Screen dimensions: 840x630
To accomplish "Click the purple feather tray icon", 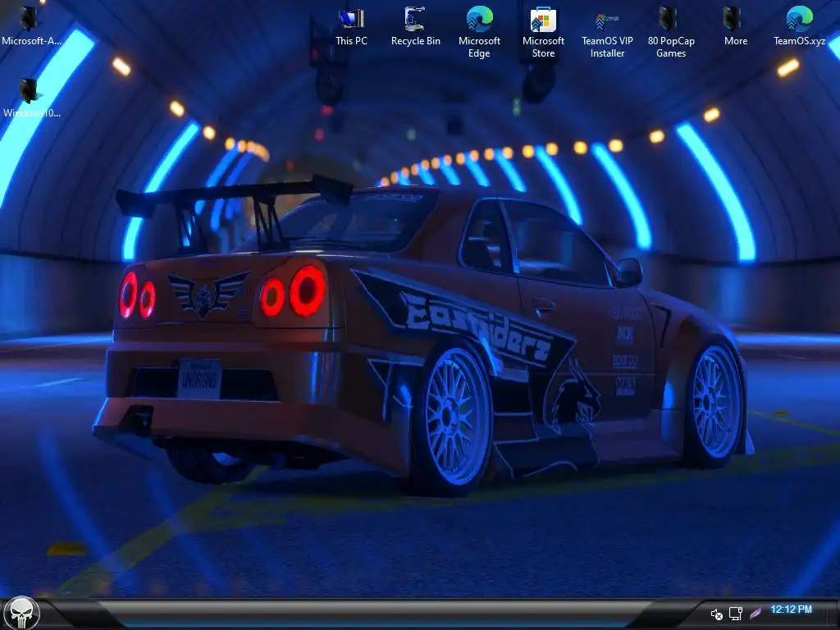I will (x=756, y=613).
